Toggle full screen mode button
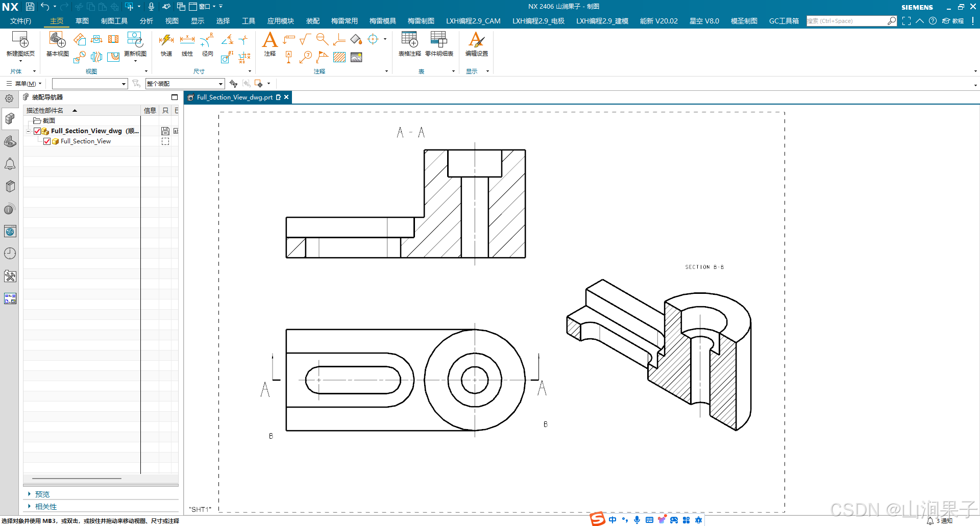 [906, 21]
